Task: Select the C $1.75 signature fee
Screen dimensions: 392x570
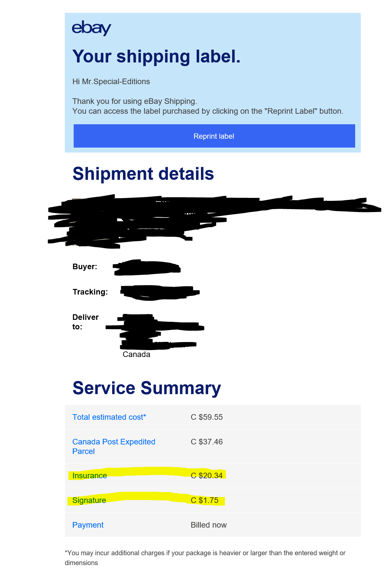Action: tap(205, 500)
